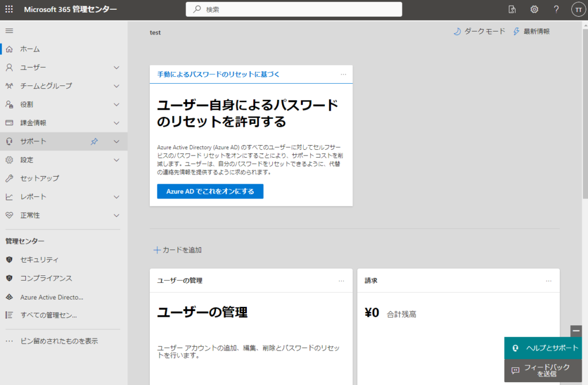588x385 pixels.
Task: Click the Security shield icon
Action: tap(9, 259)
